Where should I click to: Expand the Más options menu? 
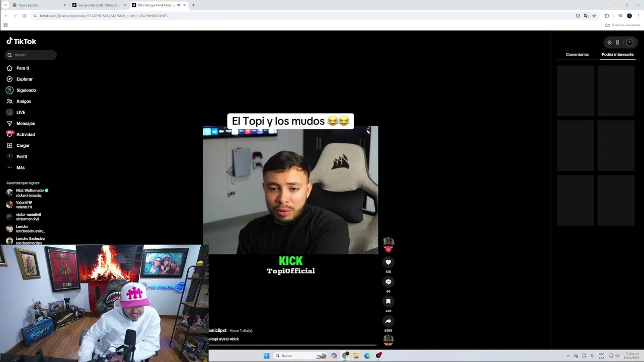point(20,167)
